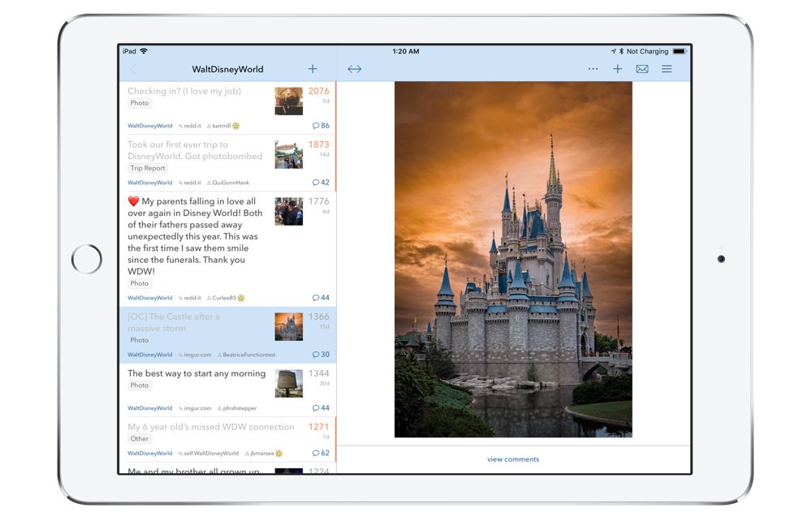Tap the WaltDisneyWorld subreddit link on the Checking in post
This screenshot has width=812, height=517.
coord(149,126)
